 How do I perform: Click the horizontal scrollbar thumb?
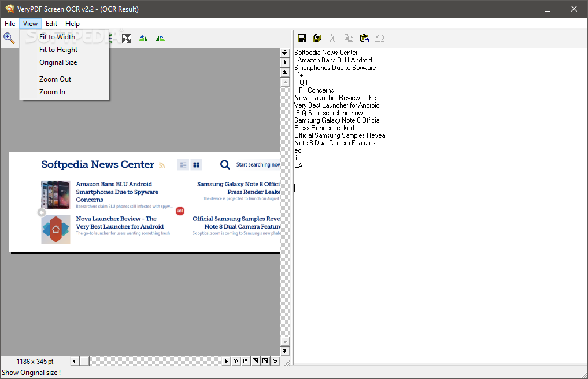tap(84, 361)
